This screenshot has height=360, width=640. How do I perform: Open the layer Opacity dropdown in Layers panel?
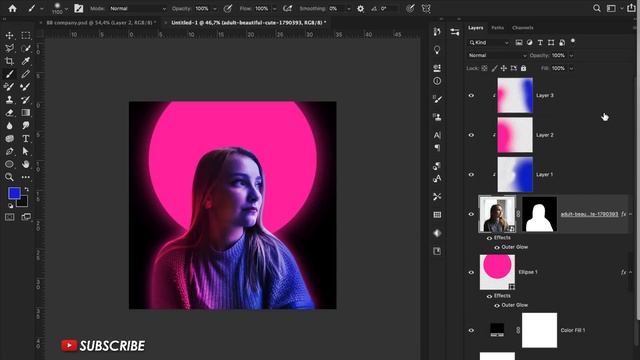tap(571, 56)
